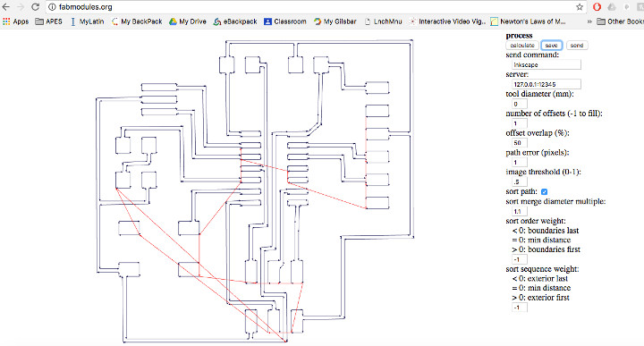Click the calculate button
This screenshot has height=346, width=644.
[522, 45]
